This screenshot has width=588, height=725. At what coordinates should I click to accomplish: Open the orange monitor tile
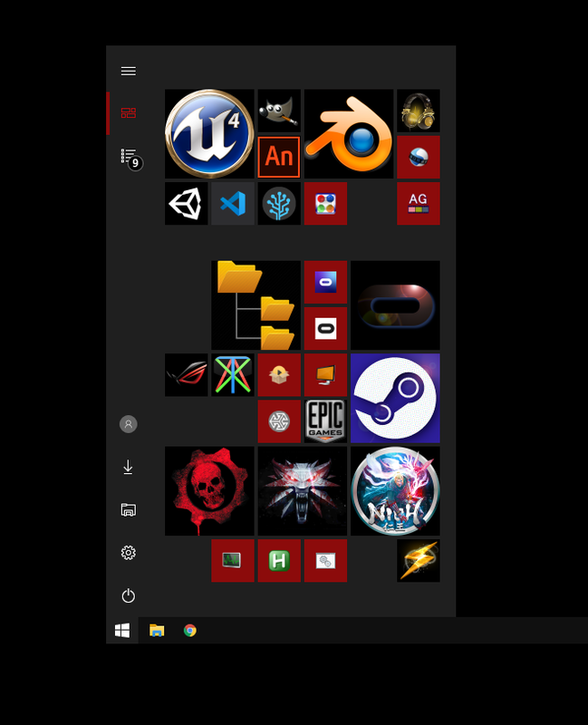(x=325, y=375)
